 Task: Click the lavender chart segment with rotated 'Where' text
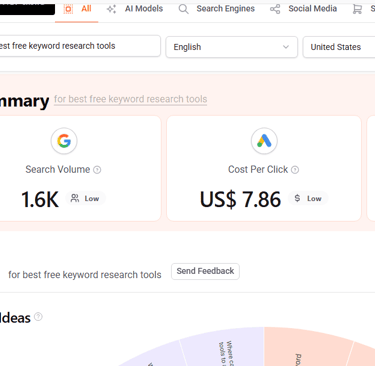click(223, 348)
